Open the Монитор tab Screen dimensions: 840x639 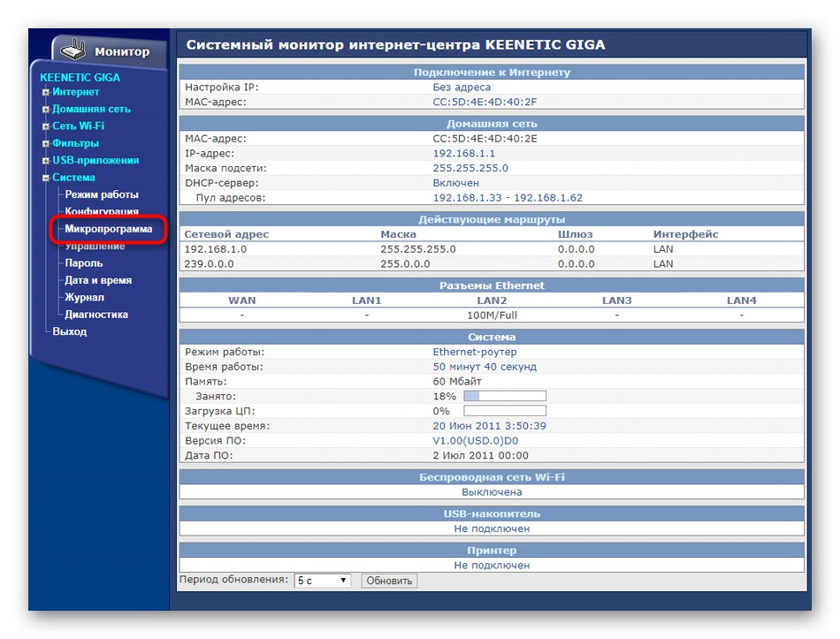click(122, 52)
